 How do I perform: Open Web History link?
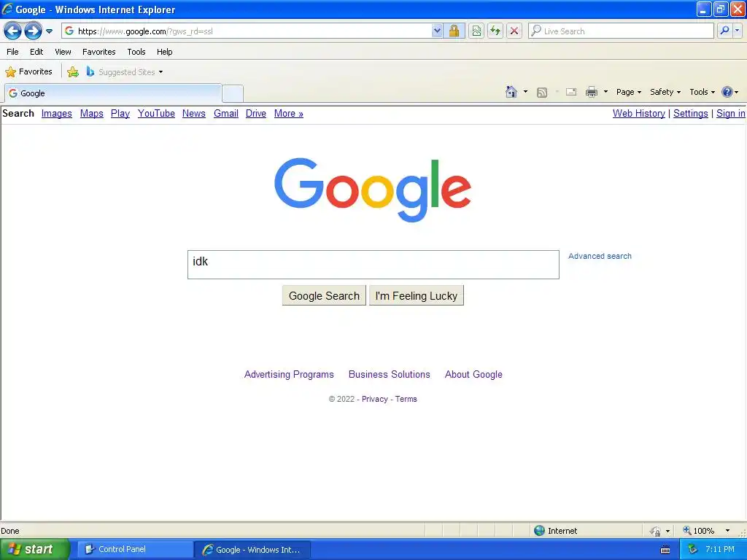tap(638, 113)
